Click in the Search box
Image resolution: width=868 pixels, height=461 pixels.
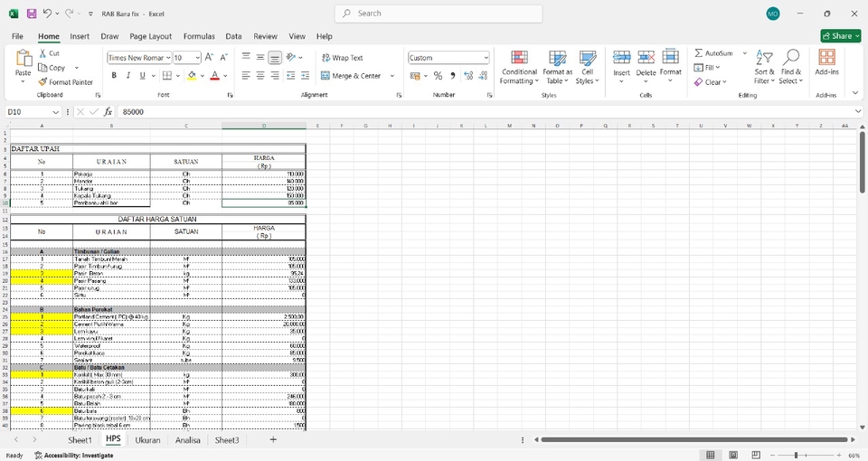point(439,14)
